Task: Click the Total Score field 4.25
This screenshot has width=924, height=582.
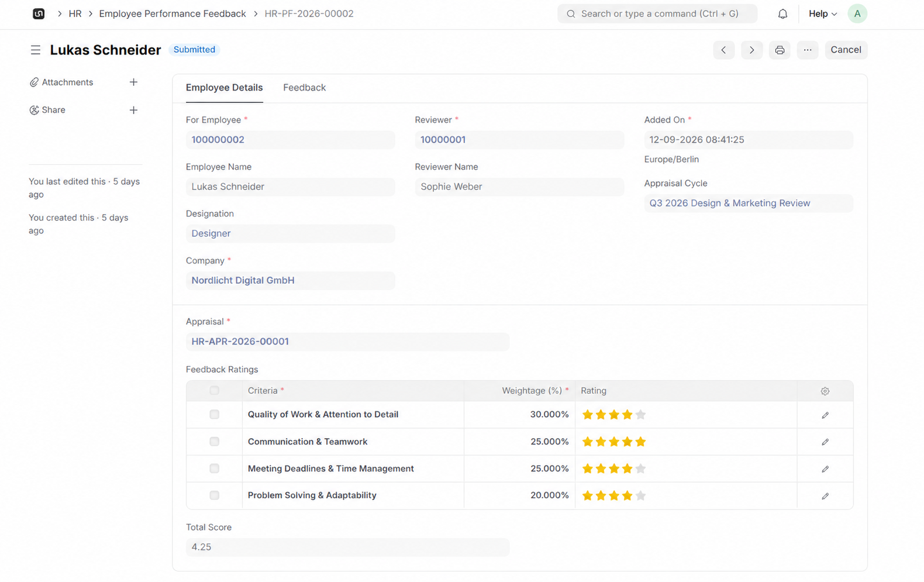Action: pos(347,547)
